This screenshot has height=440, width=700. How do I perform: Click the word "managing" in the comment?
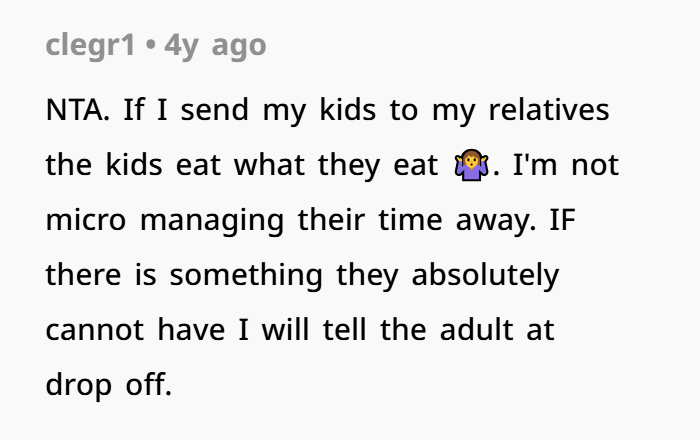point(212,221)
